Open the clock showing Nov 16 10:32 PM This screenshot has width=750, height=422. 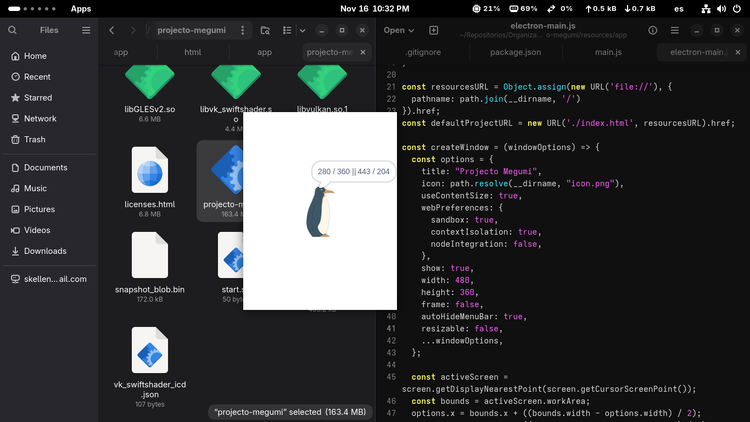[x=375, y=9]
